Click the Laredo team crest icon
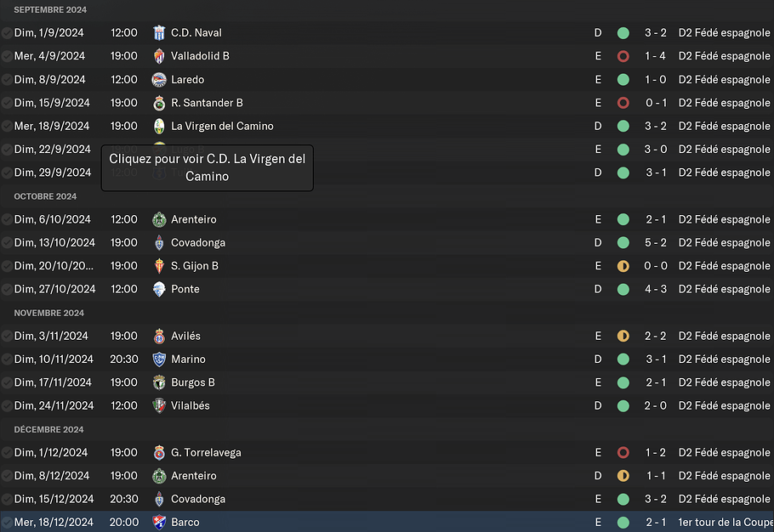Screen dimensions: 774x532 [158, 79]
